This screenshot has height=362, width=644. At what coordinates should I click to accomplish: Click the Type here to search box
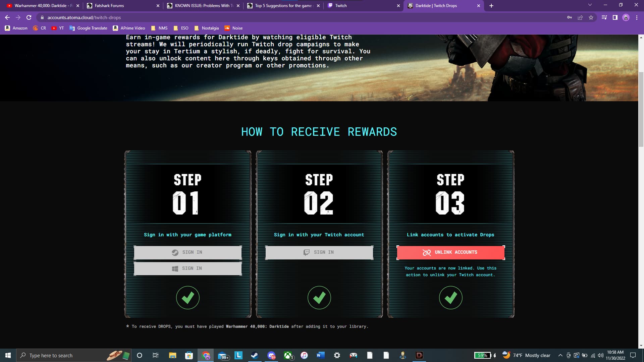[x=74, y=355]
